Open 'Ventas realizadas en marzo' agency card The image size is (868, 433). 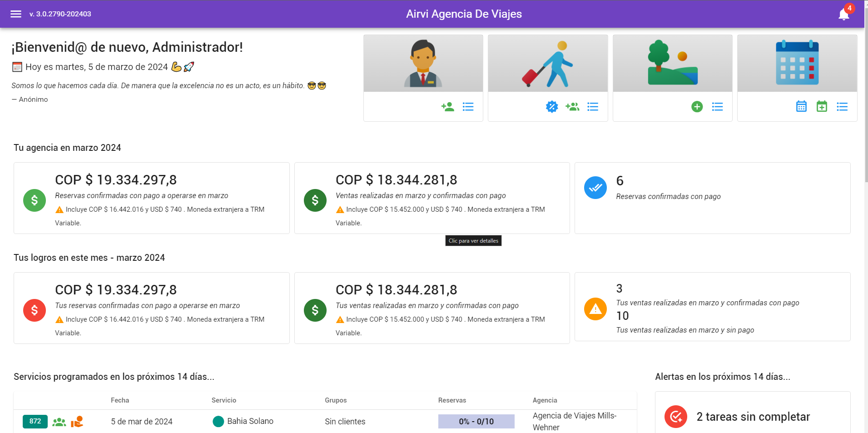click(x=432, y=198)
